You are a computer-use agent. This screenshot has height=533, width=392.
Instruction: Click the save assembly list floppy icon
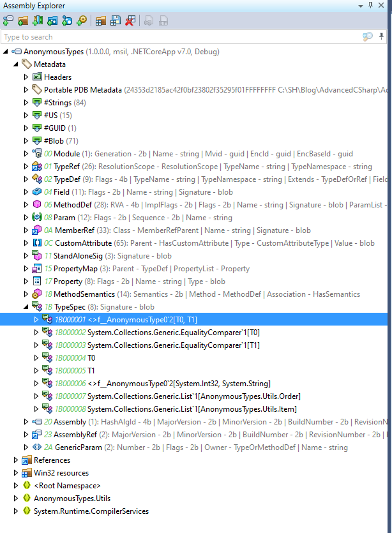tap(116, 20)
